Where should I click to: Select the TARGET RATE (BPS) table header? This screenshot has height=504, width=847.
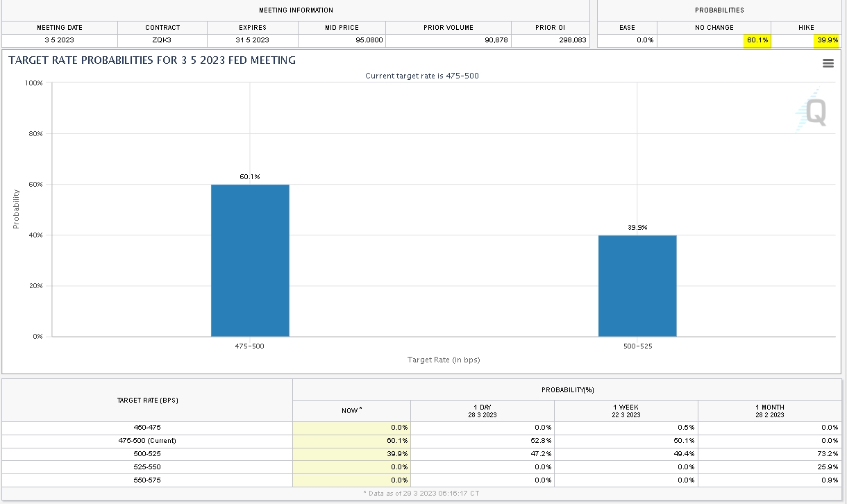148,401
